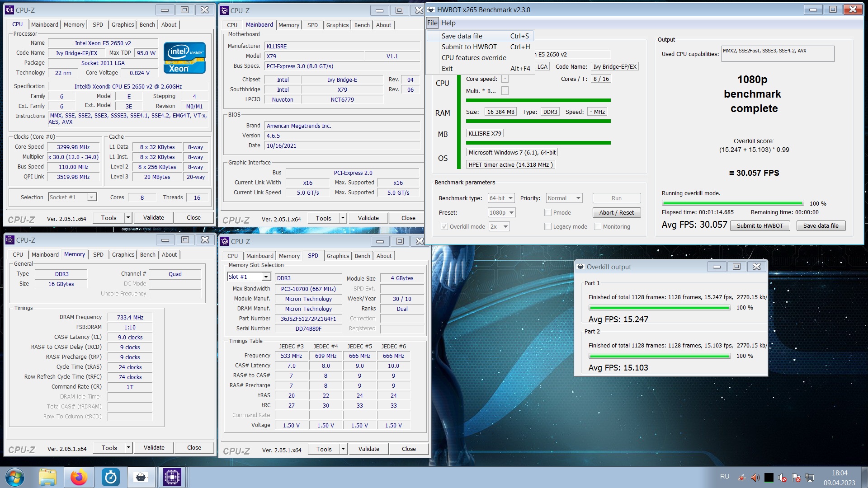The height and width of the screenshot is (488, 868).
Task: Click the black square tray icon
Action: coord(769,477)
